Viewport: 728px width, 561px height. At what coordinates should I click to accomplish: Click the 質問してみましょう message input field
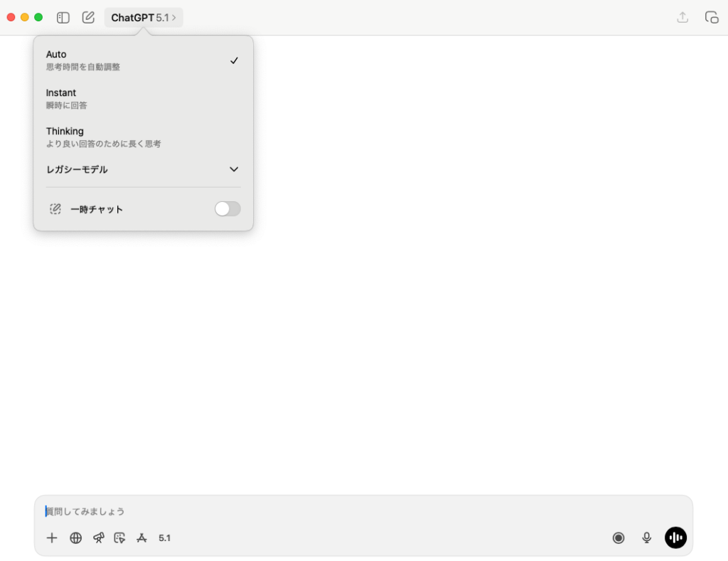(355, 511)
